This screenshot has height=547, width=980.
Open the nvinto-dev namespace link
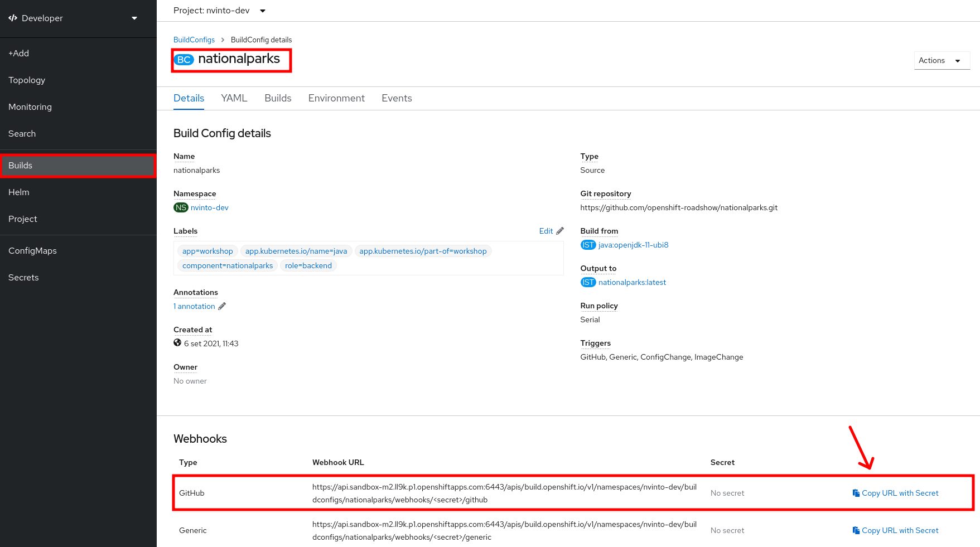coord(209,207)
